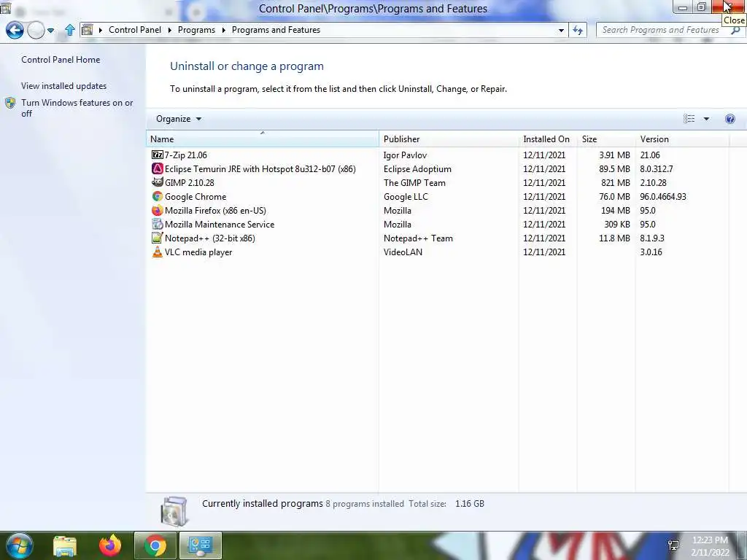Expand the view options dropdown arrow
The width and height of the screenshot is (747, 560).
706,119
